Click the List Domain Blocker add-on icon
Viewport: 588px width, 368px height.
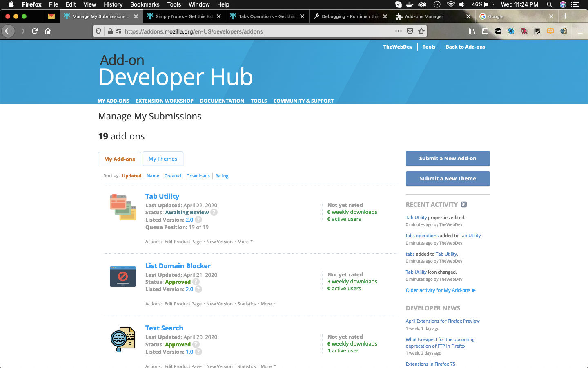pos(123,276)
